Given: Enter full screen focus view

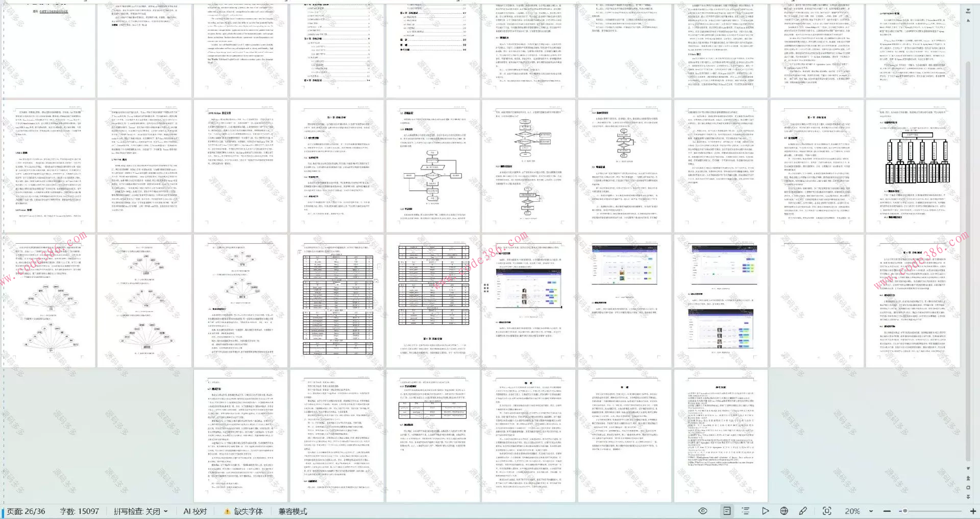Looking at the screenshot, I should pyautogui.click(x=827, y=511).
